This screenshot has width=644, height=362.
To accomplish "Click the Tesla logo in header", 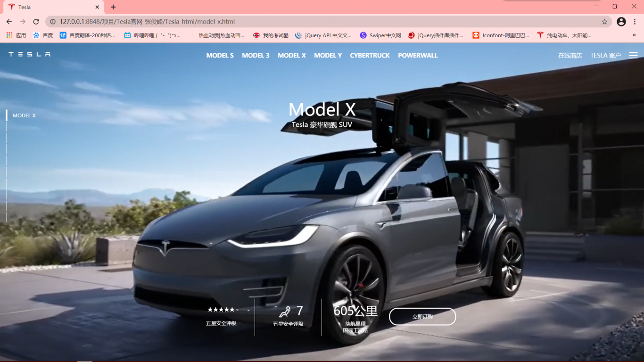I will tap(29, 54).
